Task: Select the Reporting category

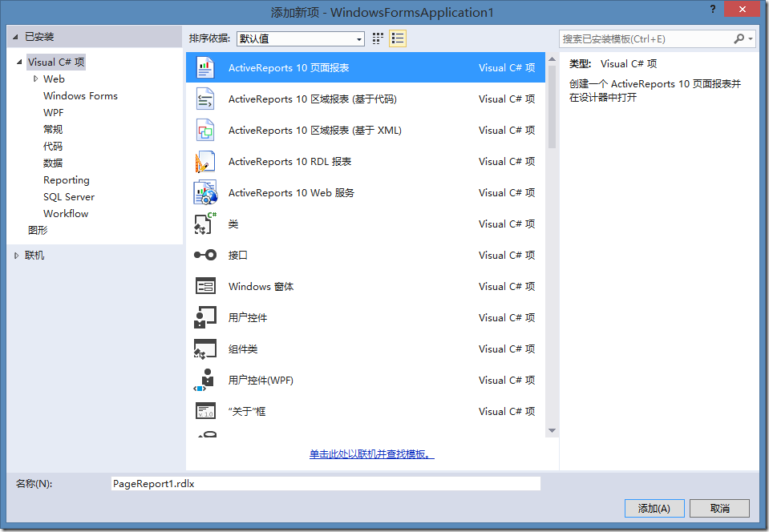Action: [x=67, y=179]
